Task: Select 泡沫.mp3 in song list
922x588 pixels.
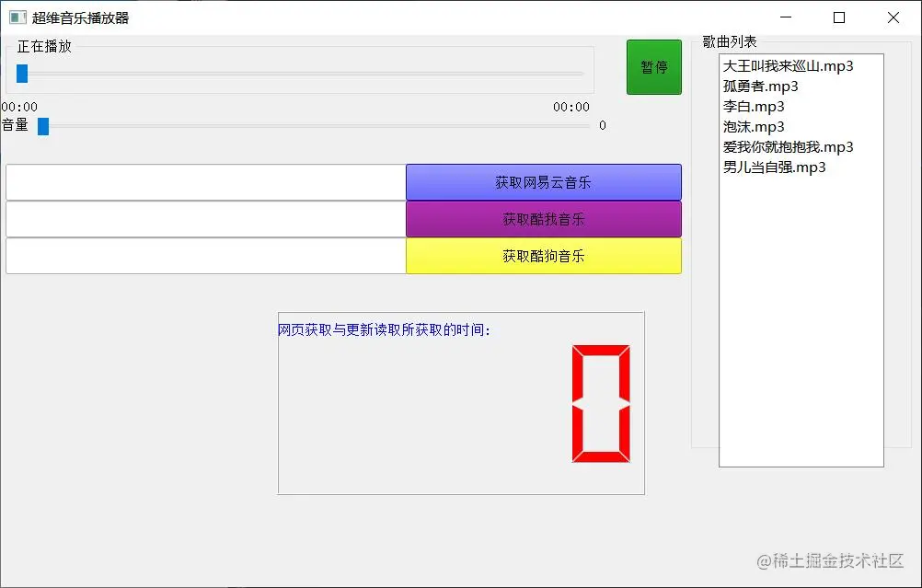Action: 801,127
